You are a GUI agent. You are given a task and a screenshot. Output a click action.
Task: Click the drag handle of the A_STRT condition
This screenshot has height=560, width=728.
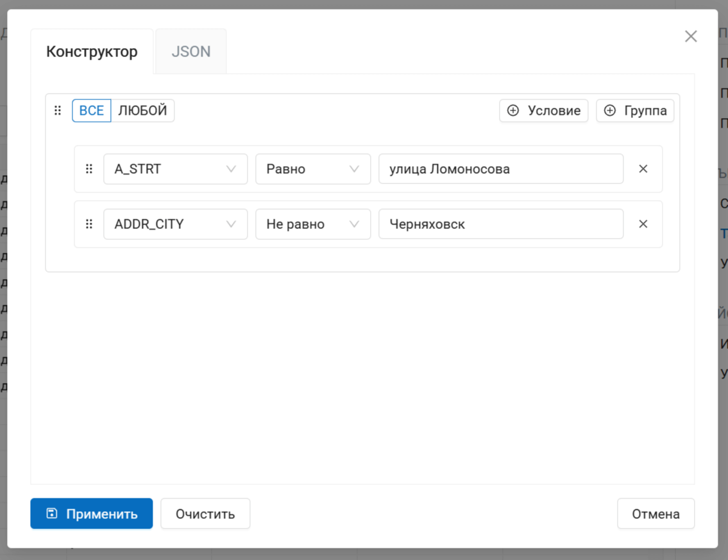tap(89, 169)
